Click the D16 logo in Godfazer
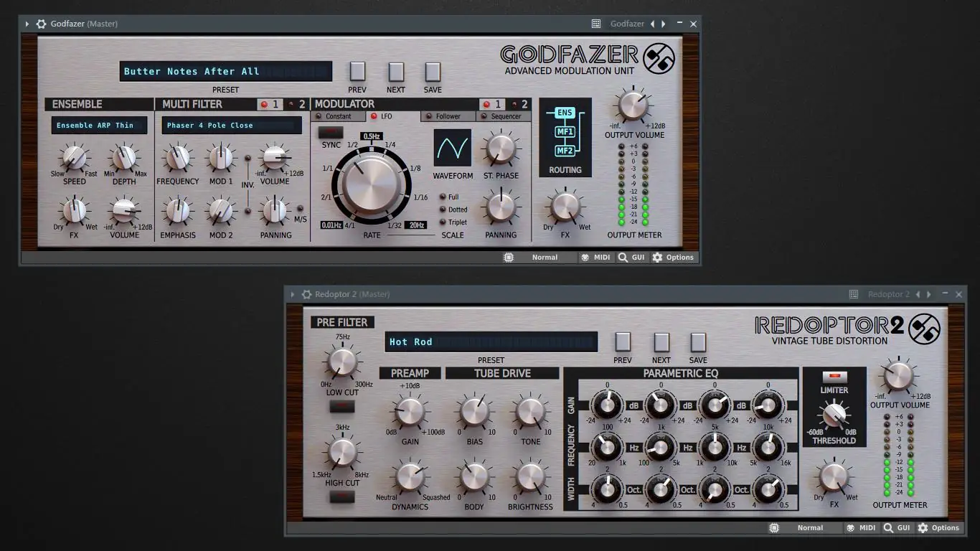The width and height of the screenshot is (980, 551). tap(659, 59)
